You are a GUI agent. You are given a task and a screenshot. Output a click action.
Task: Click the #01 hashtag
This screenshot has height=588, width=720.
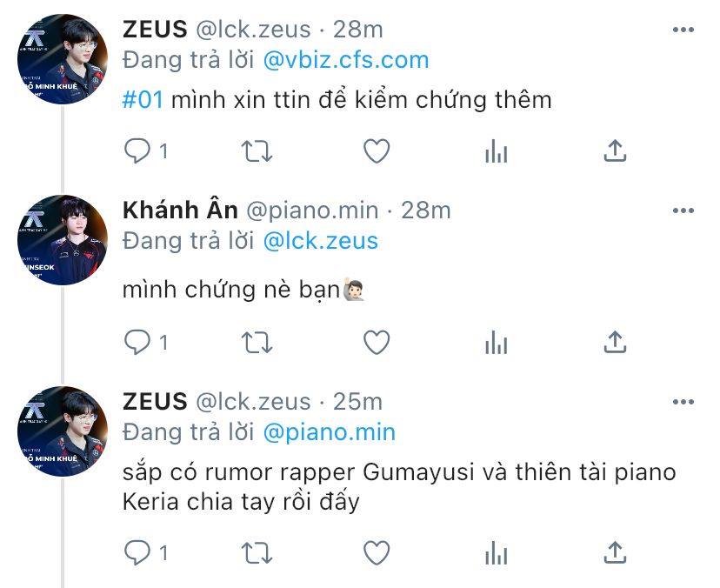tap(143, 99)
